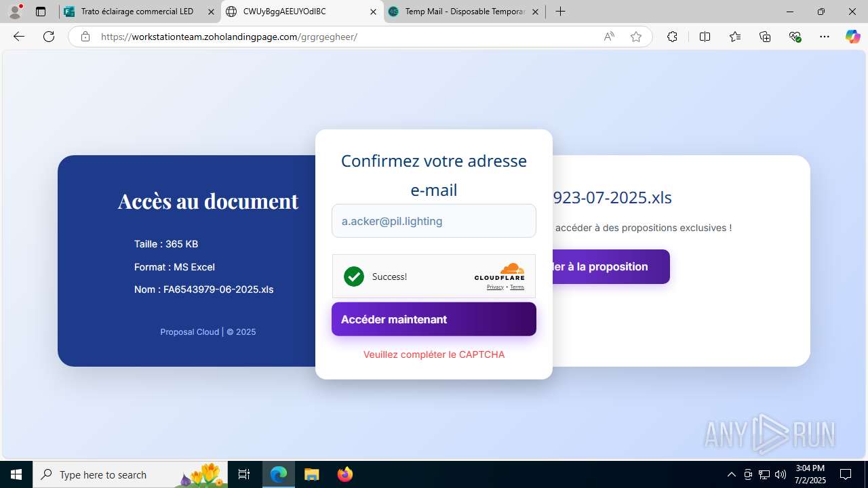Viewport: 868px width, 488px height.
Task: Click the Cloudflare Success checkmark
Action: pos(354,277)
